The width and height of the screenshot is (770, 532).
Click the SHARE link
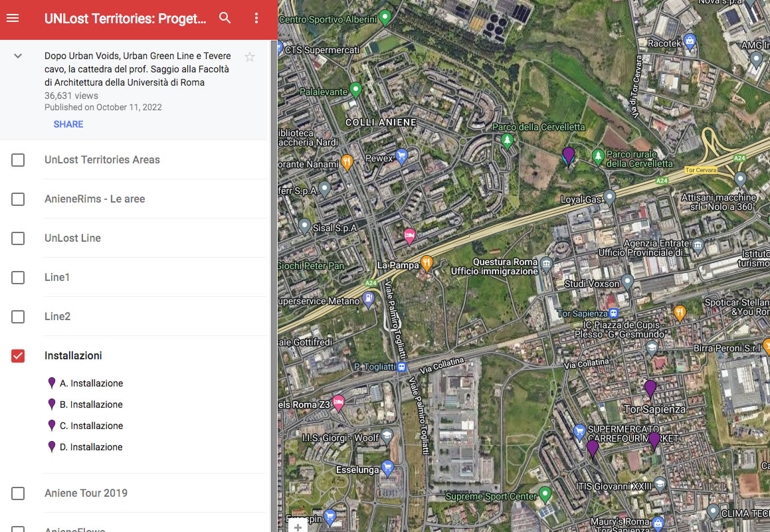pyautogui.click(x=68, y=124)
